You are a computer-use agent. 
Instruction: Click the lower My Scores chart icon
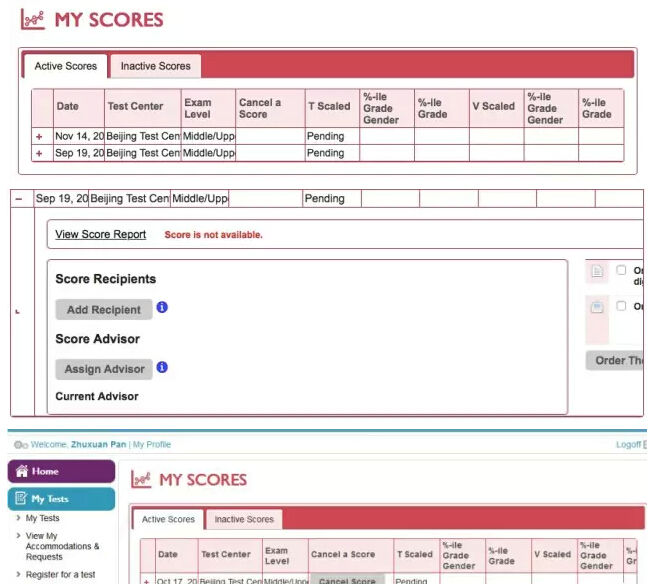141,479
